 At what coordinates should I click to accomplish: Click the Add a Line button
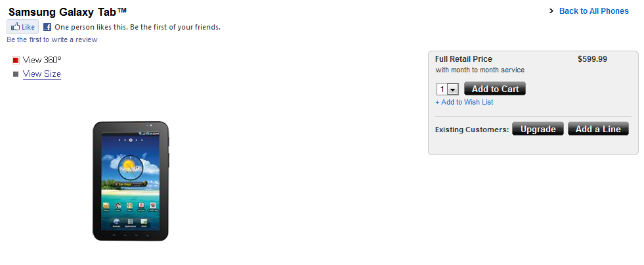pos(598,129)
